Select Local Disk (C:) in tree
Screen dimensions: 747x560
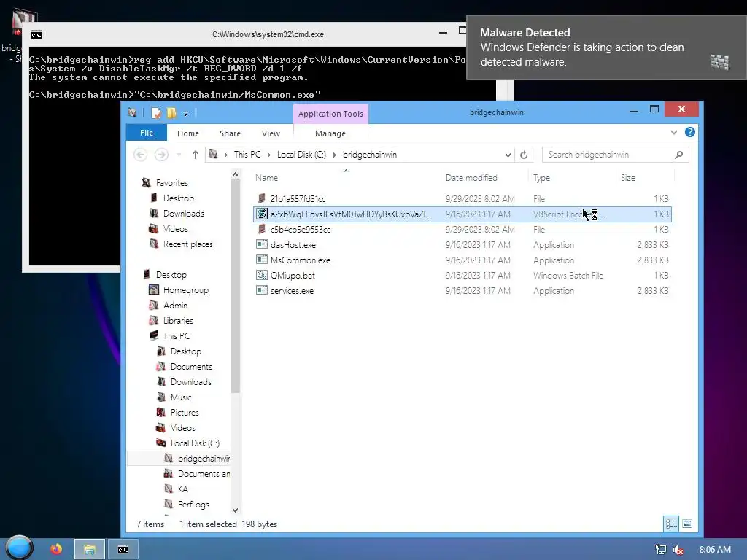click(195, 443)
